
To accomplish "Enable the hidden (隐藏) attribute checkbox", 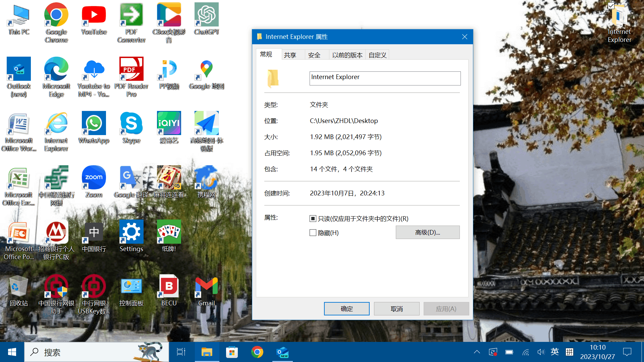I will (313, 233).
